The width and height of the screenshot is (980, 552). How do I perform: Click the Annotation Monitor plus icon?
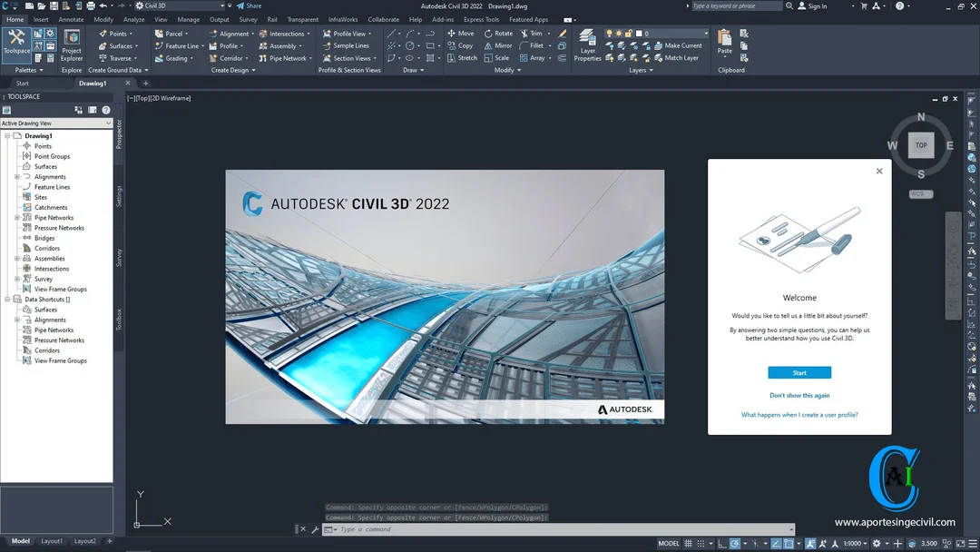(x=897, y=543)
